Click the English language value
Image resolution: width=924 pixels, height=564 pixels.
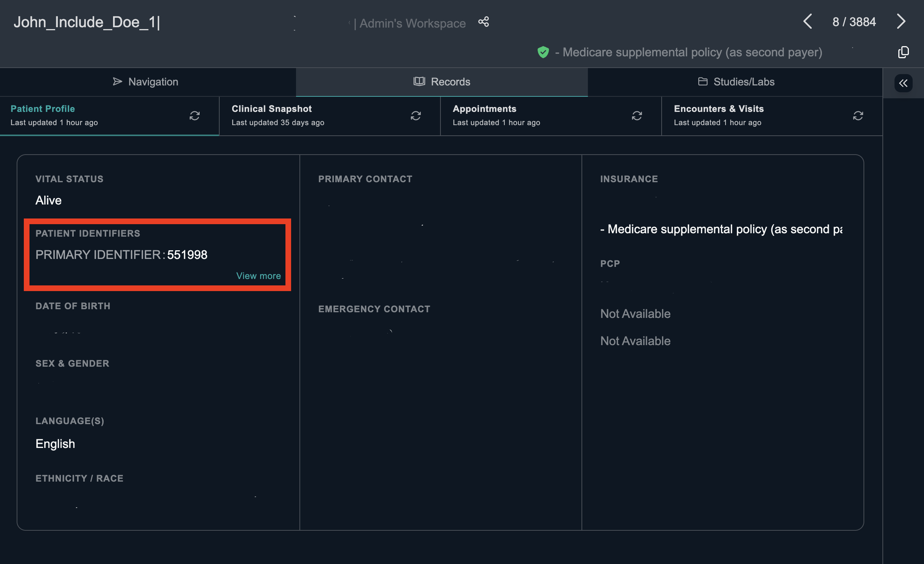(x=55, y=444)
